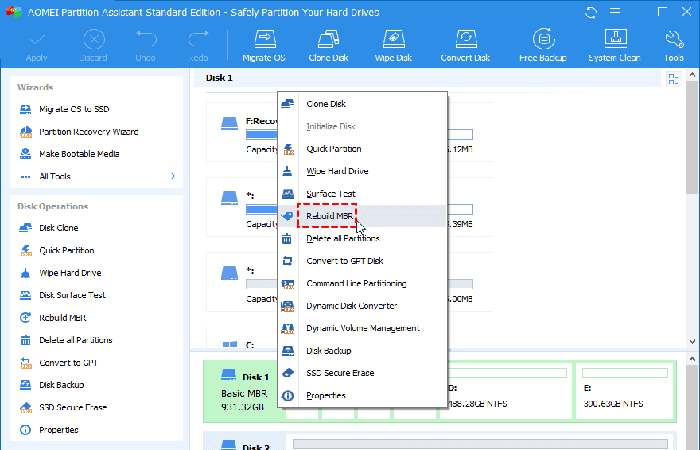Open Make Bootable Media wizard
700x450 pixels.
pyautogui.click(x=79, y=154)
